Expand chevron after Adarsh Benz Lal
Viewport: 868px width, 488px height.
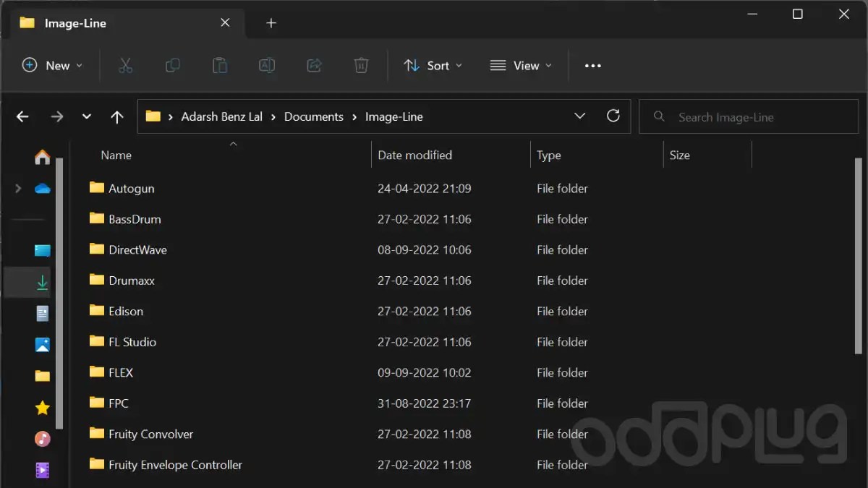[274, 116]
